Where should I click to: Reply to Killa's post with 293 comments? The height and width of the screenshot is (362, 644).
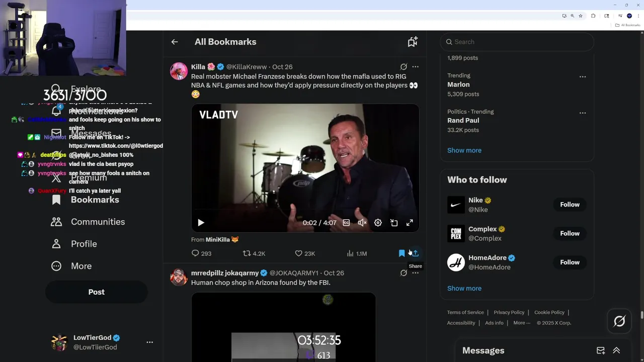pyautogui.click(x=201, y=253)
